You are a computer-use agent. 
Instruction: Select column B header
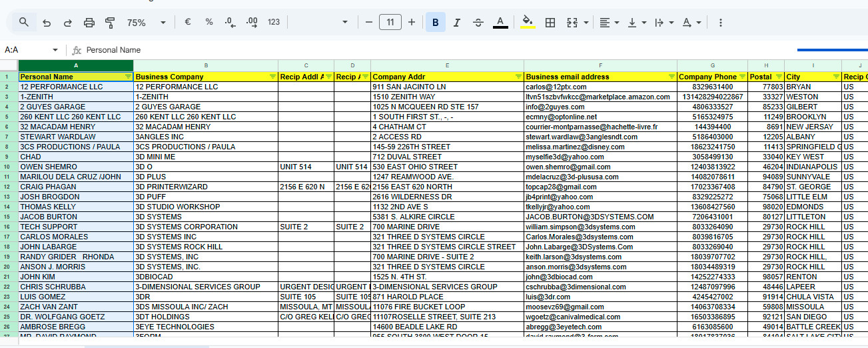click(x=206, y=65)
